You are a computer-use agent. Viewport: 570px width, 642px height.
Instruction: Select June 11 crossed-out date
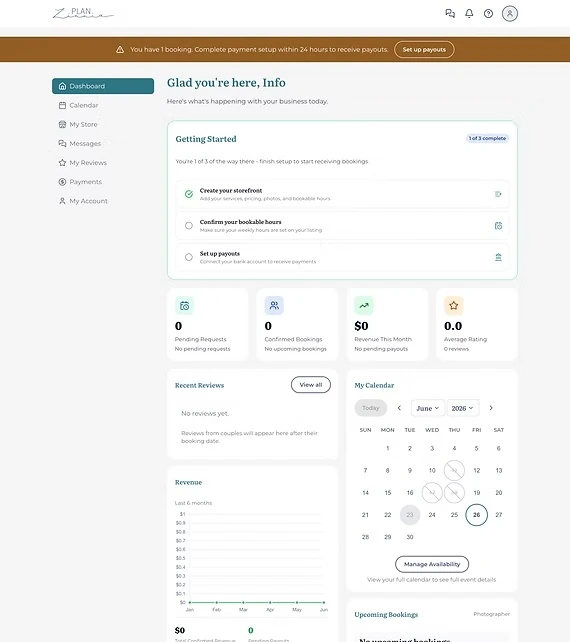pos(454,470)
